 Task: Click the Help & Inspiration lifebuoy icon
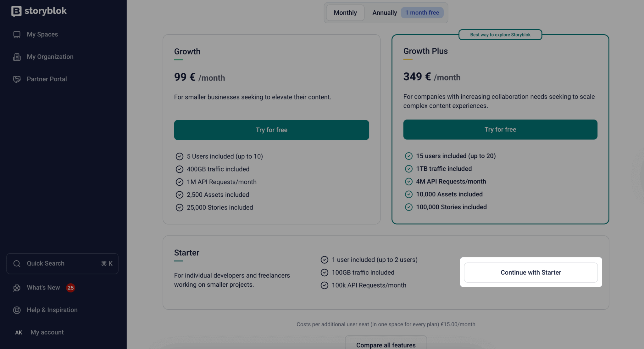(17, 310)
